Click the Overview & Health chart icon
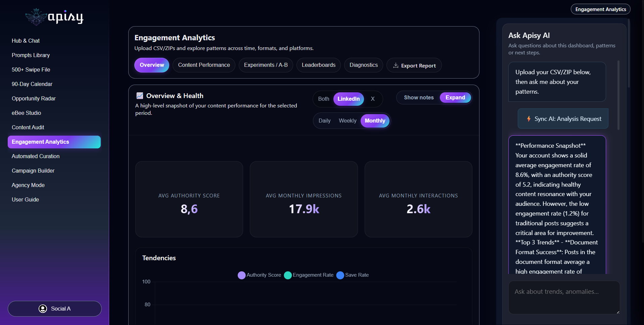 (x=140, y=96)
